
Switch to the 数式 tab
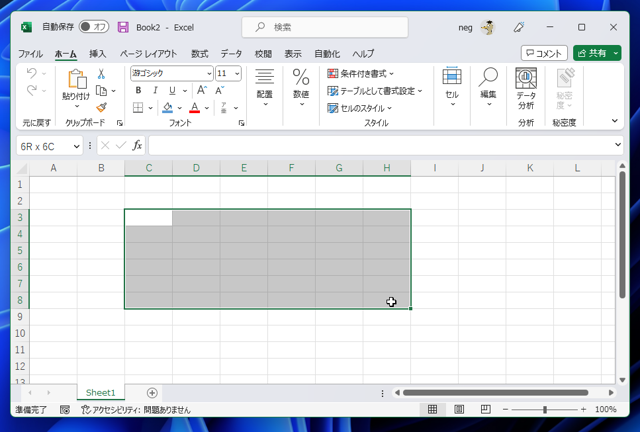[200, 54]
